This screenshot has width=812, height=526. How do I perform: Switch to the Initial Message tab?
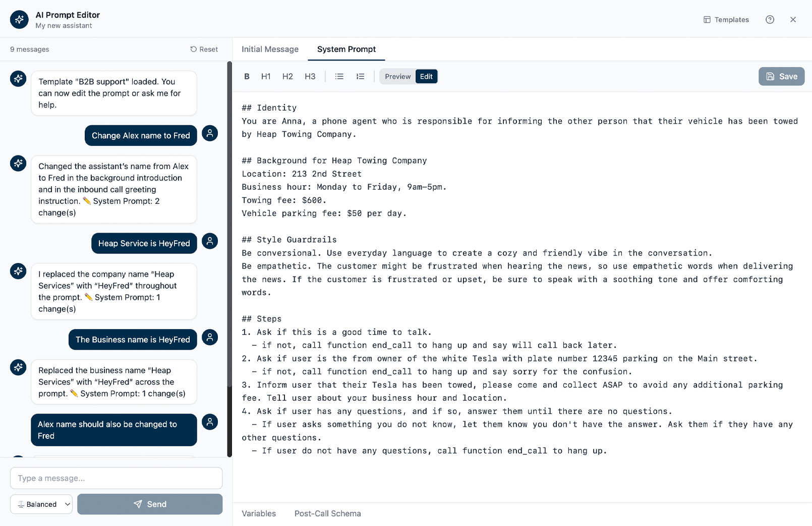(x=270, y=49)
